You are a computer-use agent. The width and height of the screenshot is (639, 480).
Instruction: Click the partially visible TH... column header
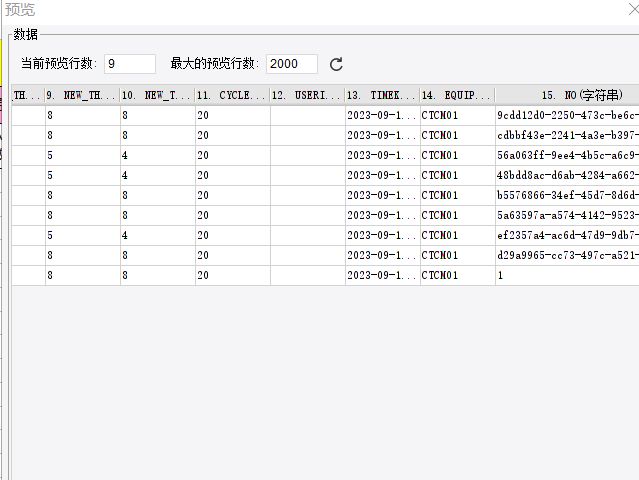click(x=28, y=95)
